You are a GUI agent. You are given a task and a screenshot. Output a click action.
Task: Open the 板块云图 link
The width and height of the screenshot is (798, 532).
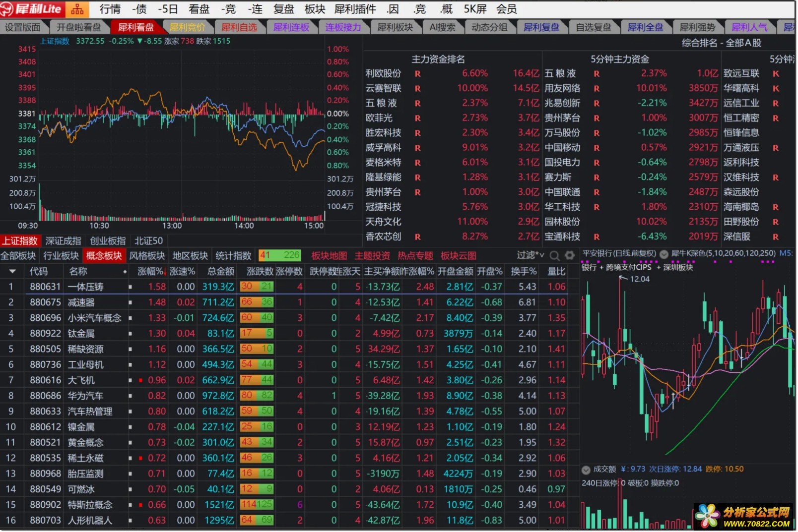[459, 256]
